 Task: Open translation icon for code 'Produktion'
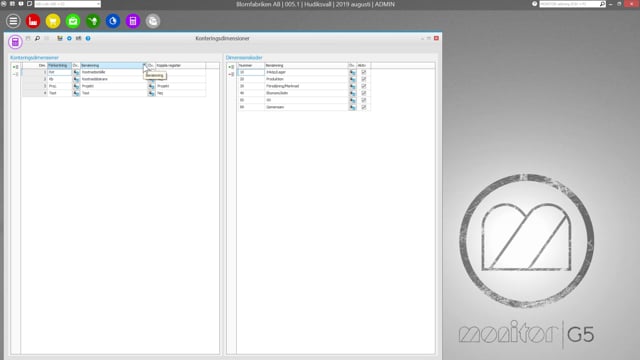coord(352,79)
